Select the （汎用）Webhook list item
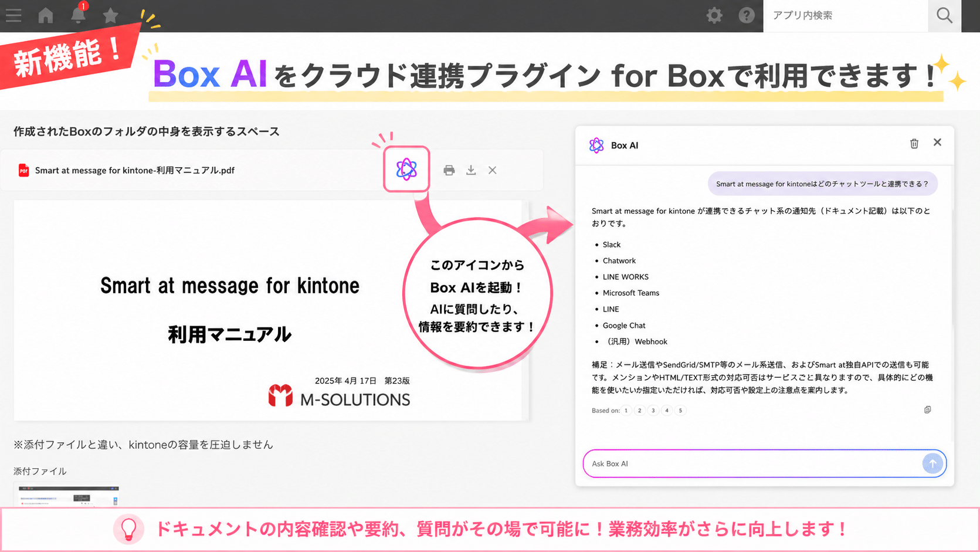Image resolution: width=980 pixels, height=552 pixels. [x=635, y=341]
